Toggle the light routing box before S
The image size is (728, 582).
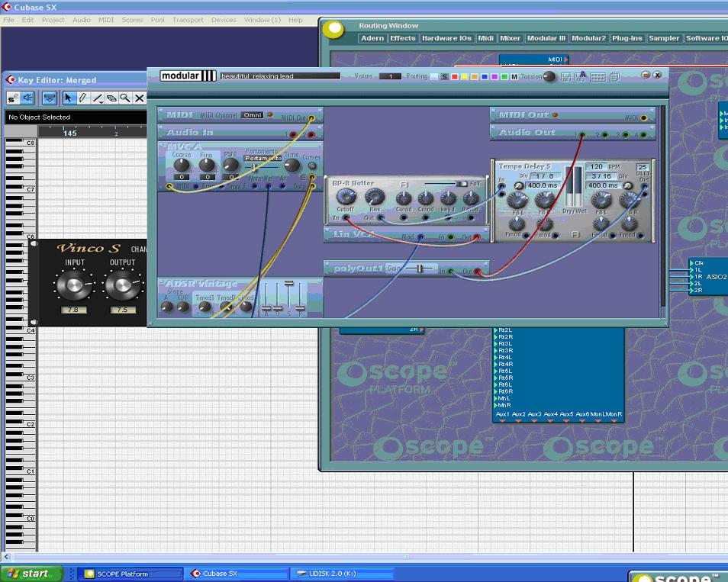[x=434, y=76]
